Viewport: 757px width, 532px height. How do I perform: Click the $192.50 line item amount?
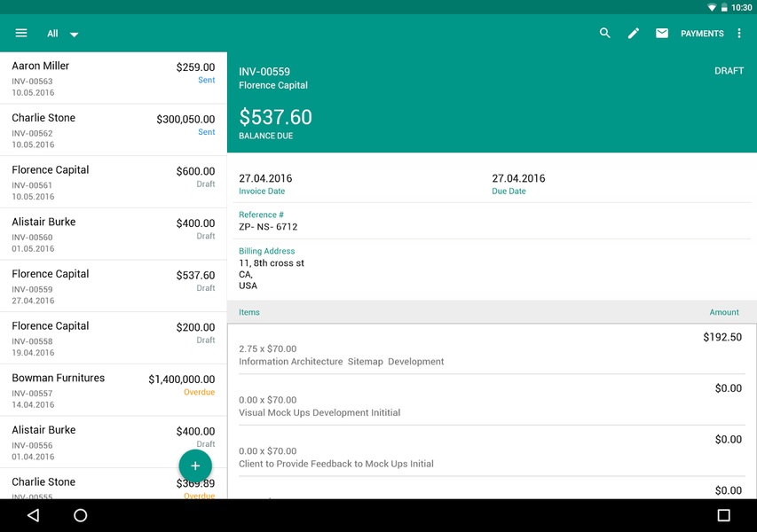coord(722,337)
